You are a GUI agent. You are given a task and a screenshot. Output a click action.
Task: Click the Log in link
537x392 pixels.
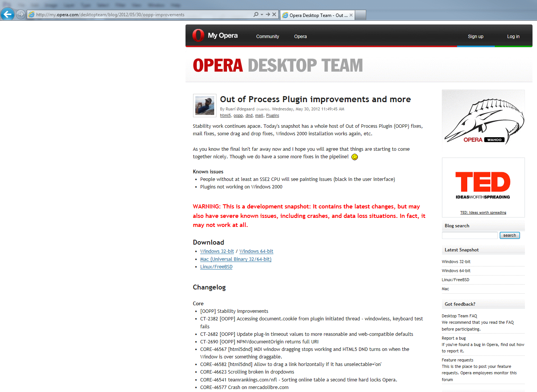513,37
